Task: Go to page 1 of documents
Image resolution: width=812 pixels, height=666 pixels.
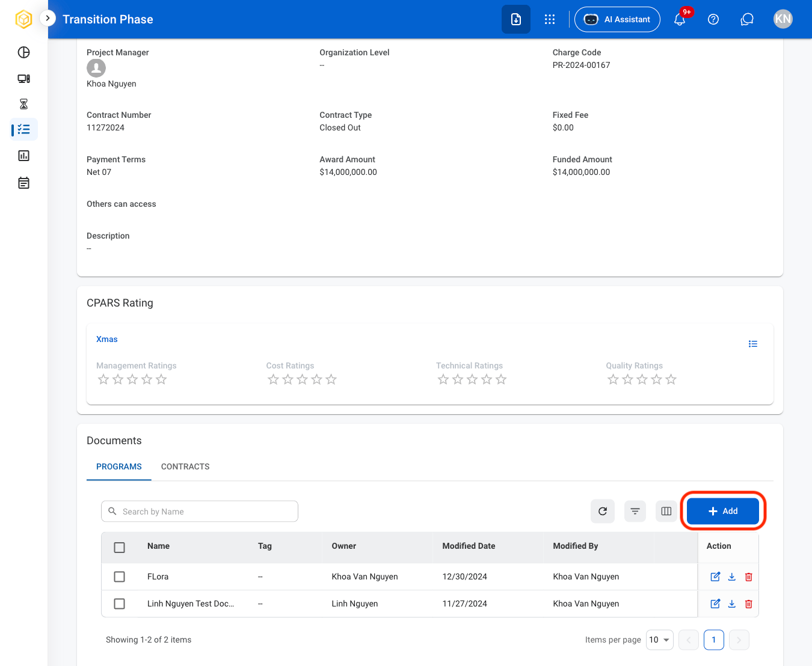Action: 714,640
